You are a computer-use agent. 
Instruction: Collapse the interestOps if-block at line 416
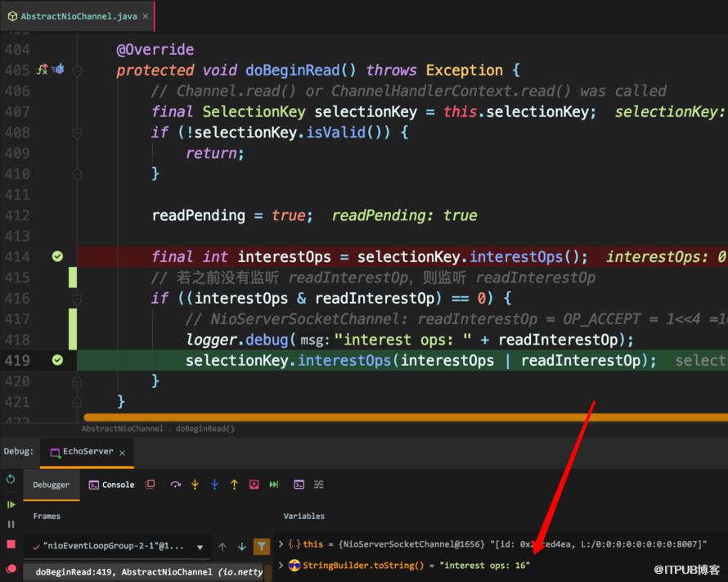click(77, 298)
